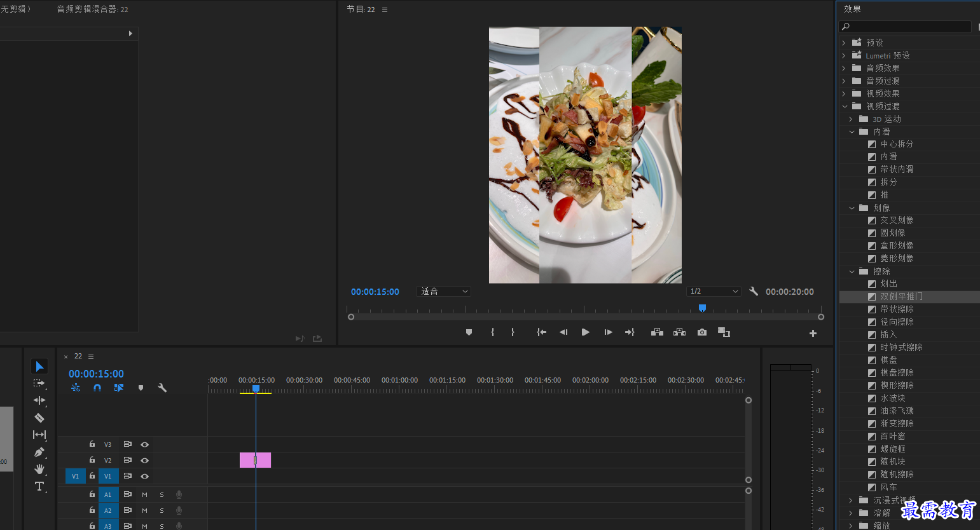
Task: Collapse the 擦除 folder
Action: [x=852, y=271]
